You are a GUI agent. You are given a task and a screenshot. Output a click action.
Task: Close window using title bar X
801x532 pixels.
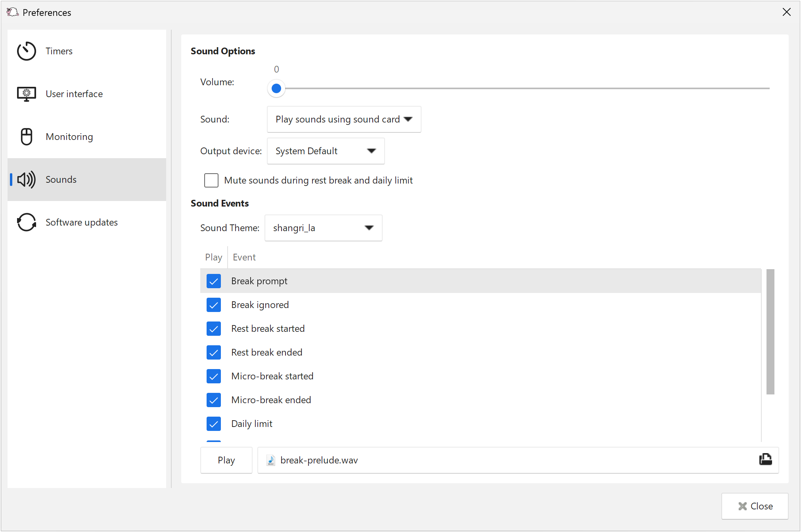pyautogui.click(x=786, y=12)
